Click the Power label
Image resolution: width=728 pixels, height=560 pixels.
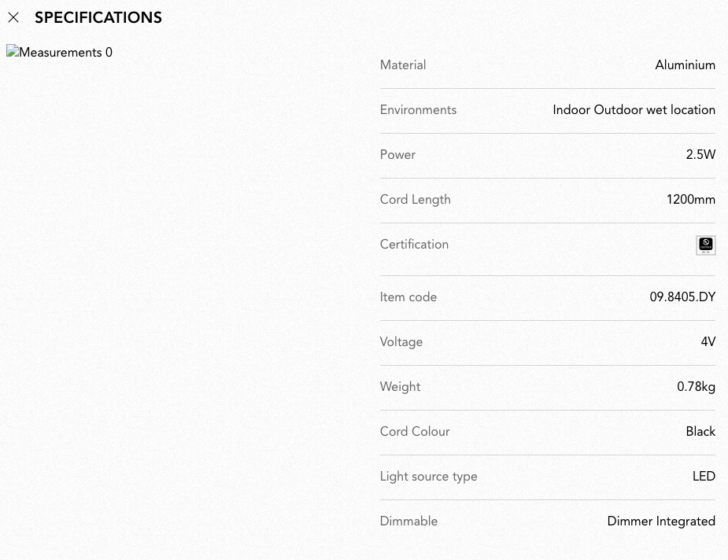pos(397,154)
